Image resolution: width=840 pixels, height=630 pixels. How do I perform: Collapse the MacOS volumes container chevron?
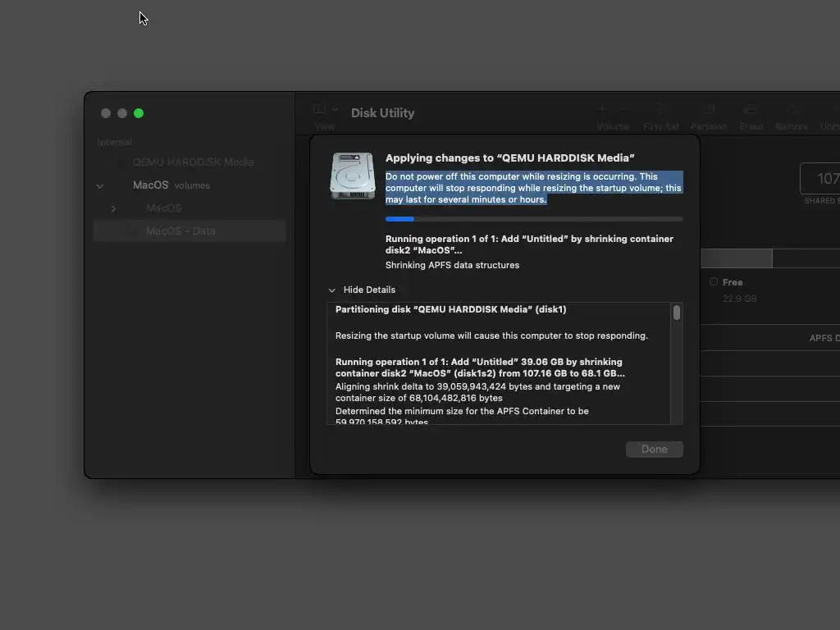[99, 186]
